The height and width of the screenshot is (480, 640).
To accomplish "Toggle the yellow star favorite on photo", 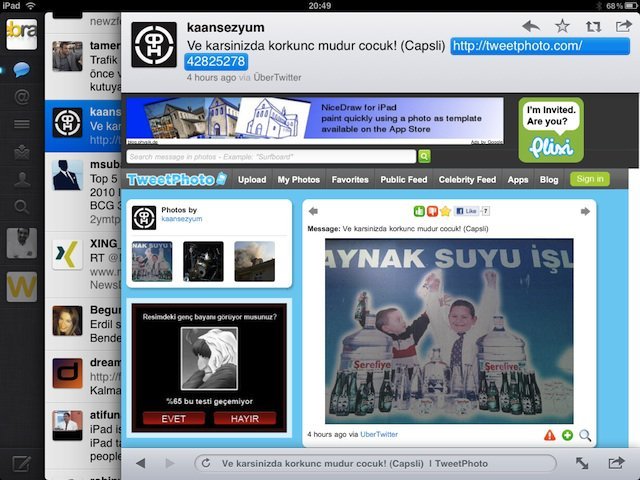I will point(445,211).
